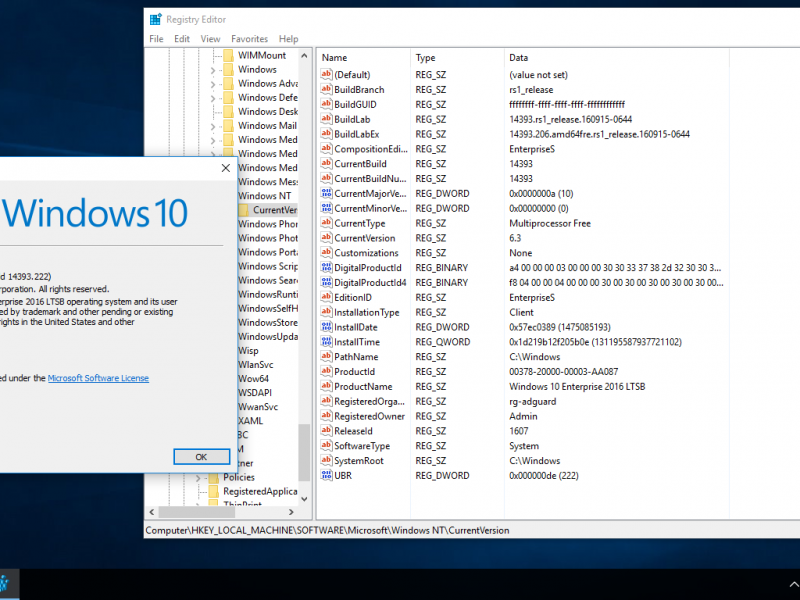Click the registry path in status bar
800x600 pixels.
click(327, 530)
